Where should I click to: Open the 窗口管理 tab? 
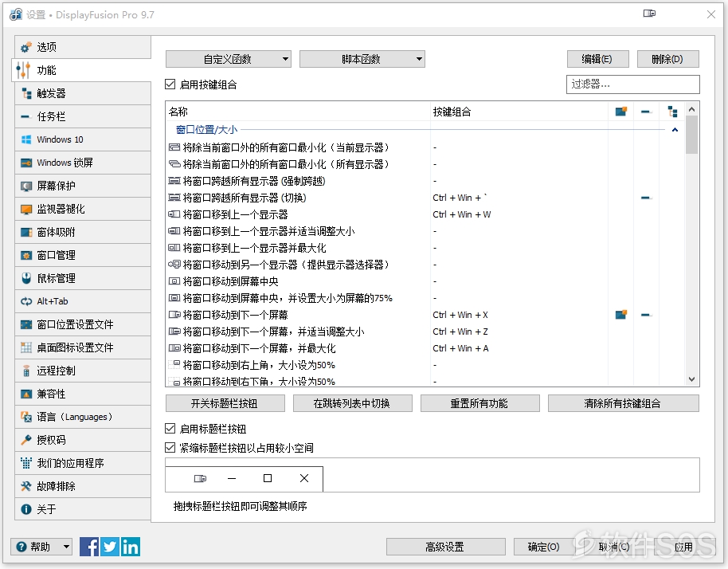pyautogui.click(x=83, y=255)
